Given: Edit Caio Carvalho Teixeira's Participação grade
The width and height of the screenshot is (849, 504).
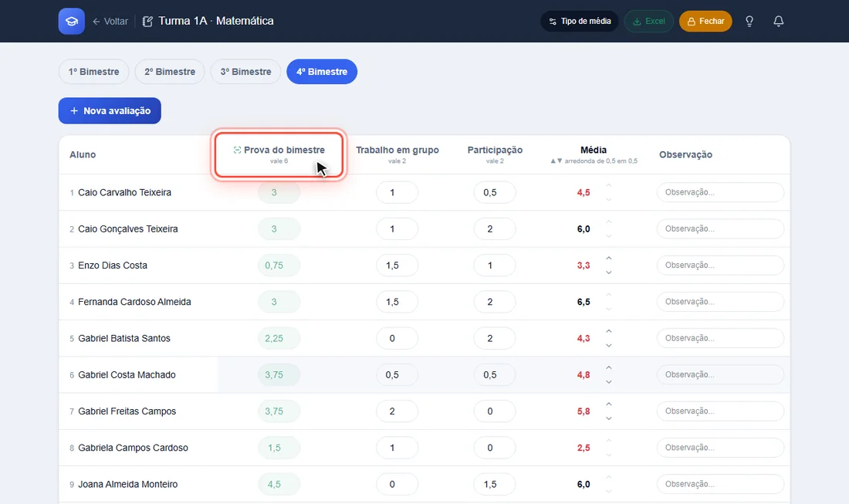Looking at the screenshot, I should coord(494,192).
